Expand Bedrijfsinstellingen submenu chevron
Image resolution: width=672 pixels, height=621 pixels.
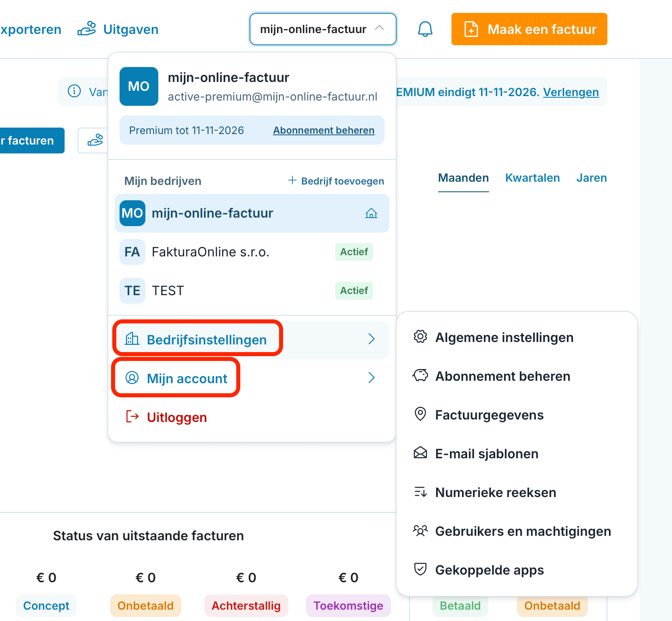(372, 339)
